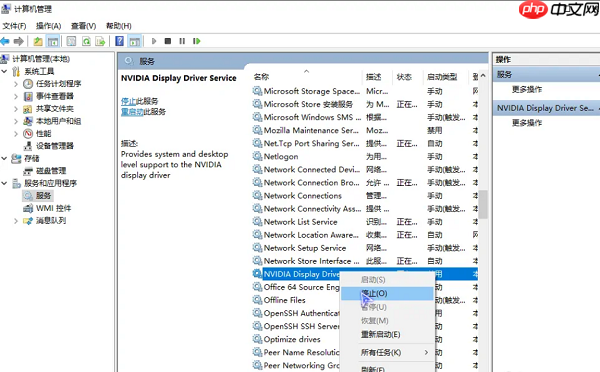
Task: Sort by Startup Type (启动类型) column header
Action: click(x=445, y=77)
